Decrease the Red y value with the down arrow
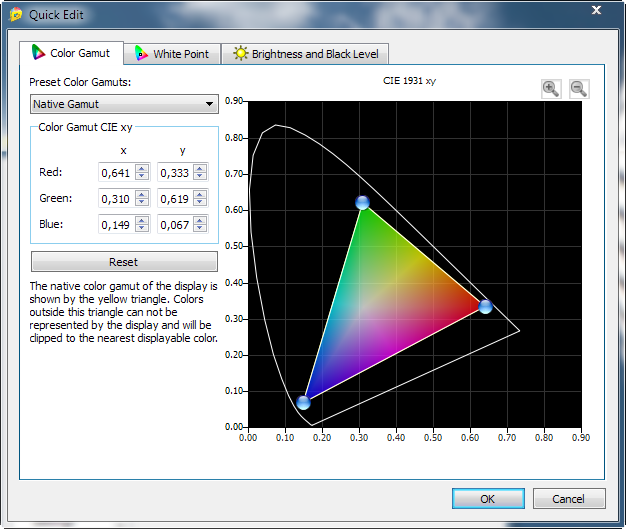The image size is (626, 529). [200, 176]
